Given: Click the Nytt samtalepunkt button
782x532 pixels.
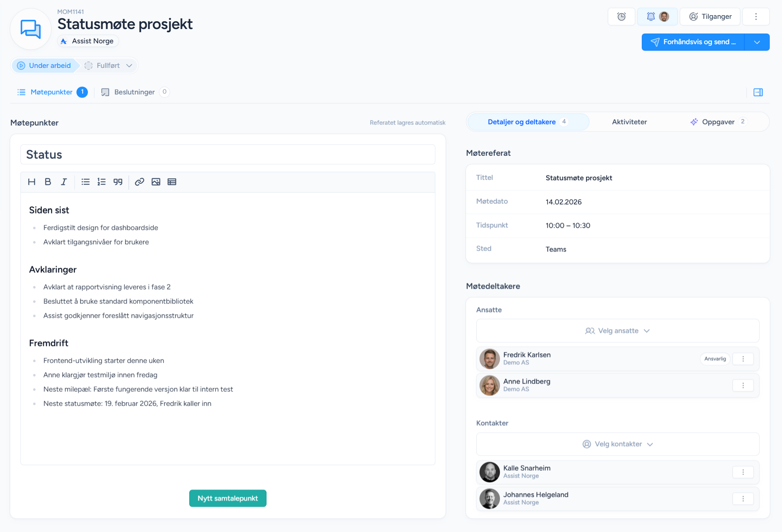Looking at the screenshot, I should pos(228,498).
